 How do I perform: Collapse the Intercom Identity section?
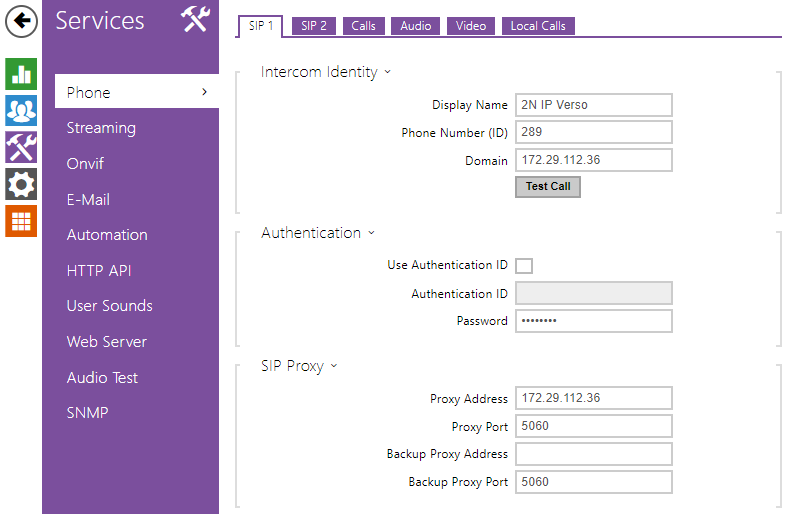pyautogui.click(x=387, y=72)
